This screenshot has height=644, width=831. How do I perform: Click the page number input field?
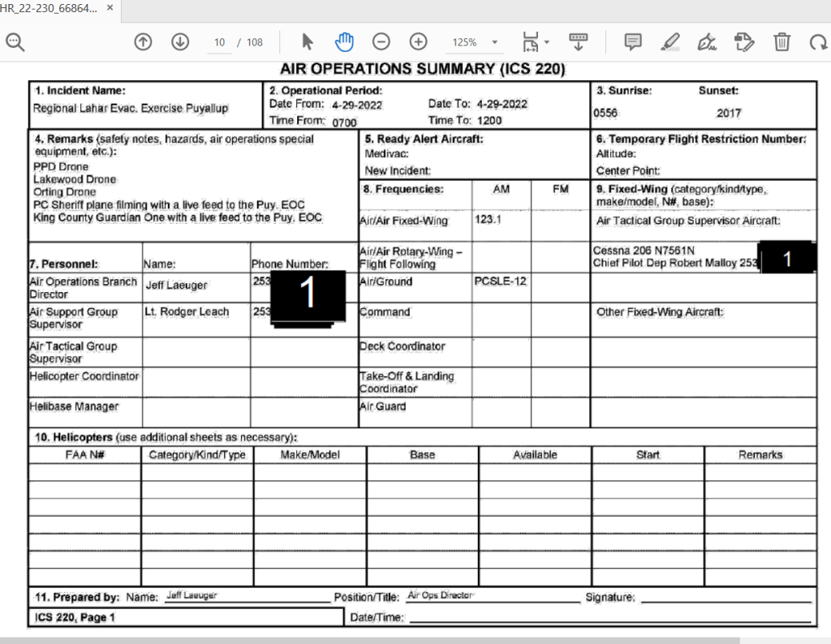coord(219,42)
